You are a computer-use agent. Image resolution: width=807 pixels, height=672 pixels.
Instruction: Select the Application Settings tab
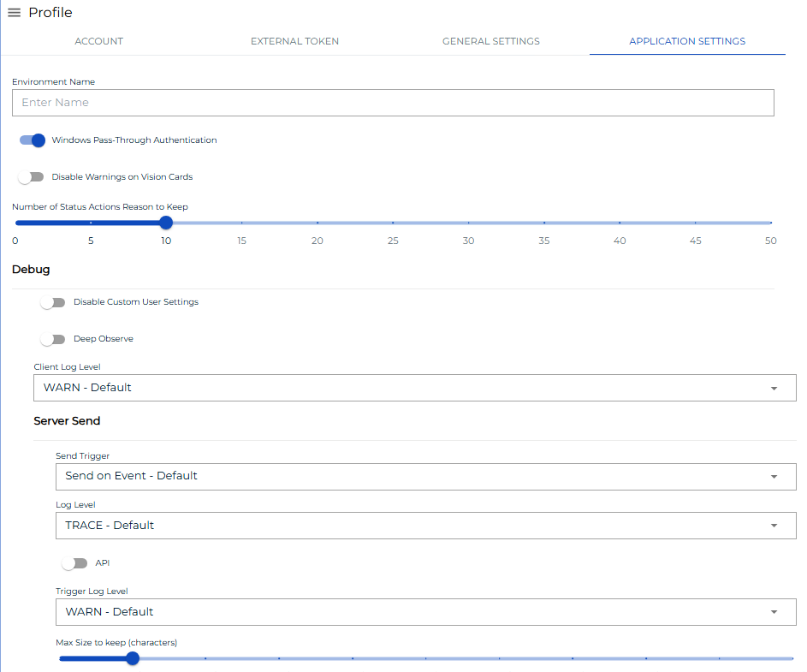(687, 41)
